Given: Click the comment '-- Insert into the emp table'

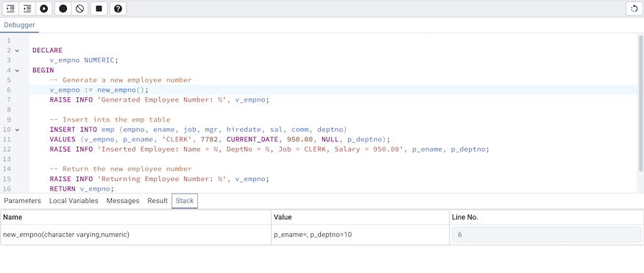Looking at the screenshot, I should 110,120.
